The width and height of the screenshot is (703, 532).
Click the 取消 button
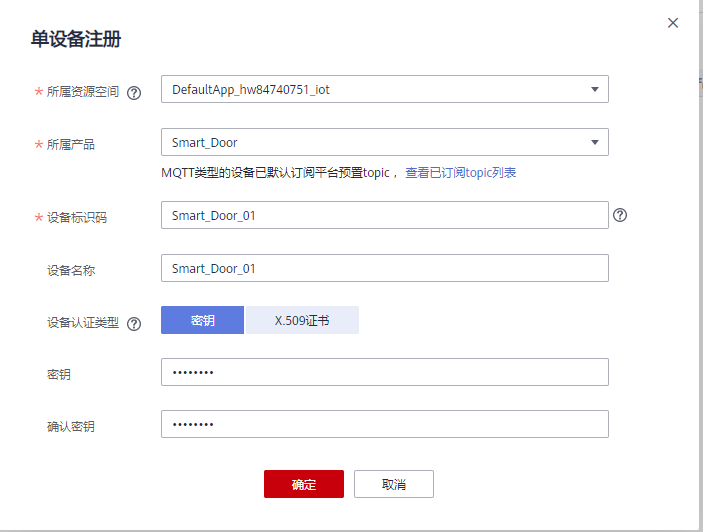pos(394,484)
